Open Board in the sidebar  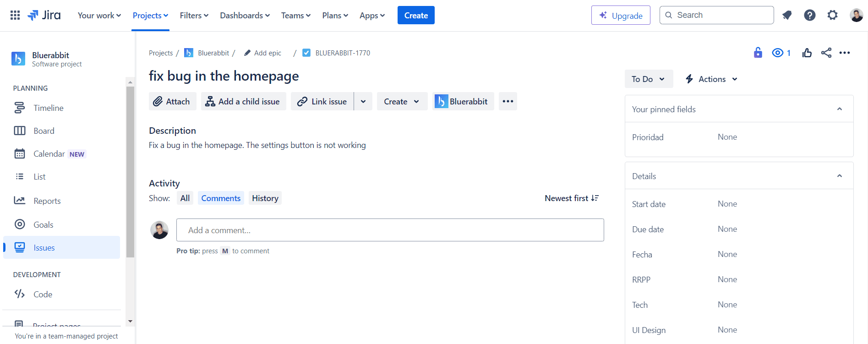[x=61, y=131]
